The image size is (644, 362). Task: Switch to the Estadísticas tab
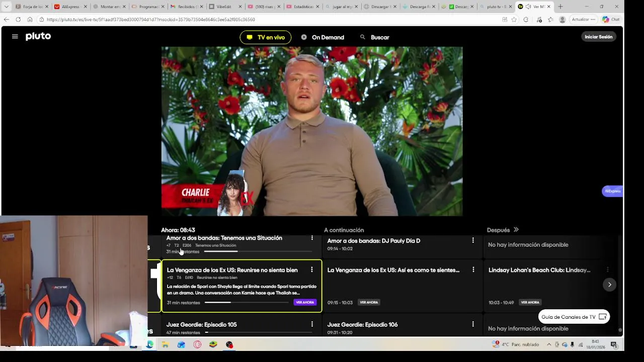302,7
